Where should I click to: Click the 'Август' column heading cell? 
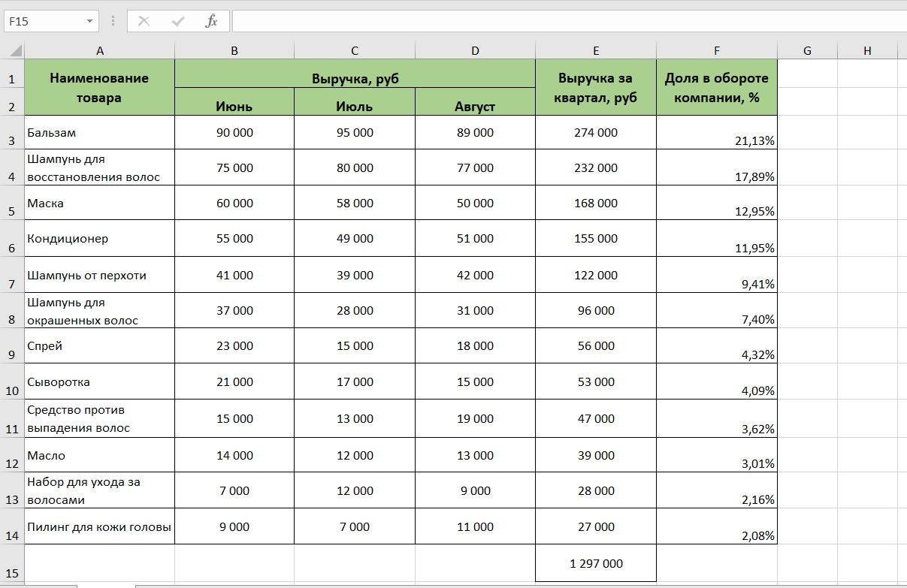475,101
